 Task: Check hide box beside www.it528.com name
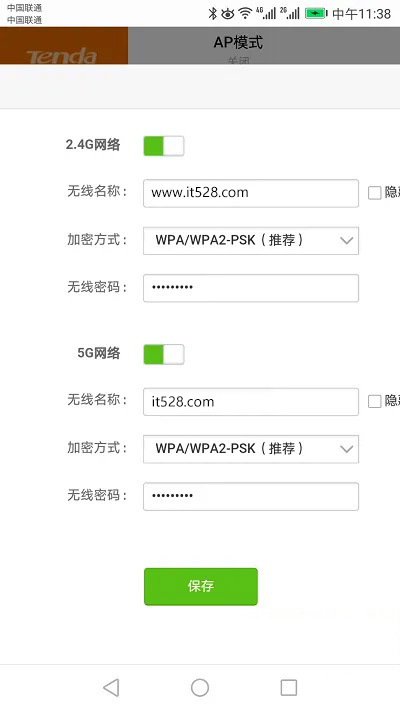click(374, 193)
